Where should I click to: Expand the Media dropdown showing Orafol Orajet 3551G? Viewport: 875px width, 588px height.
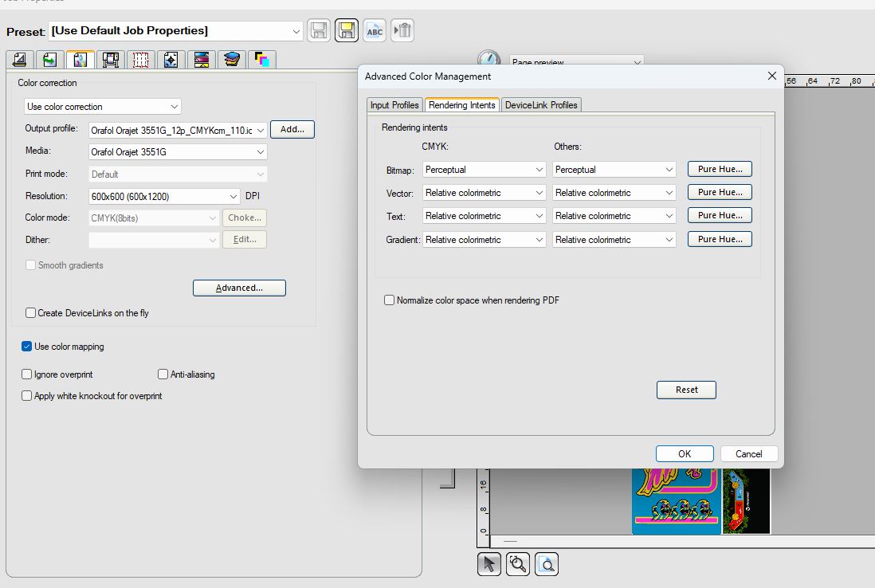point(178,151)
